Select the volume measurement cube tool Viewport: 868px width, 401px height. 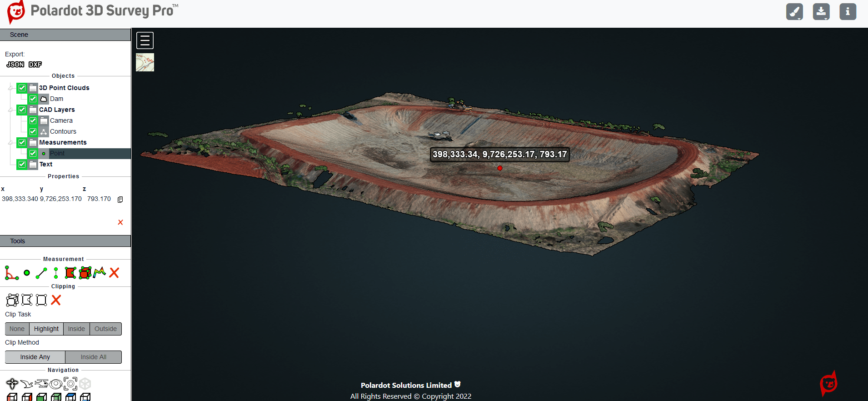tap(85, 273)
